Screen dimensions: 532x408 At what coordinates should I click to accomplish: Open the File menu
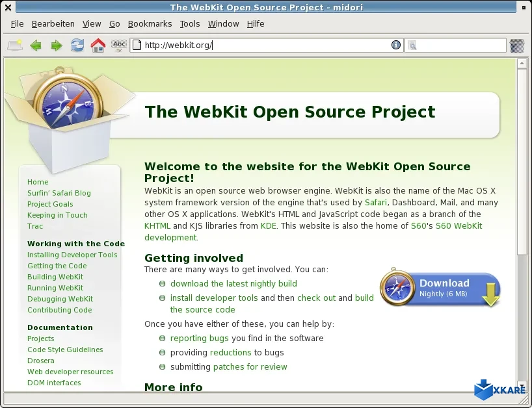18,24
